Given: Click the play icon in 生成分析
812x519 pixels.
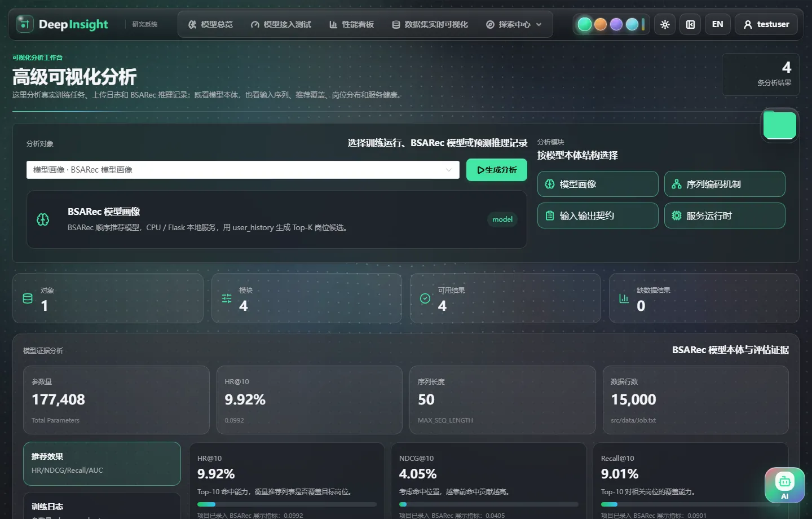Looking at the screenshot, I should pyautogui.click(x=480, y=170).
